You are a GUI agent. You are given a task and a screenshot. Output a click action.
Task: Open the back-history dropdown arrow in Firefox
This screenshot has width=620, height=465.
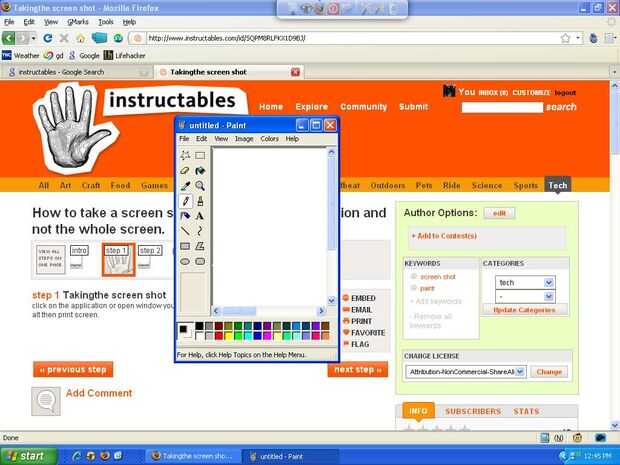34,38
